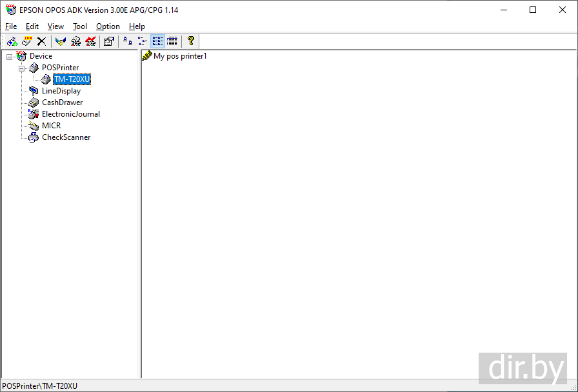578x392 pixels.
Task: Switch to details view
Action: [172, 41]
